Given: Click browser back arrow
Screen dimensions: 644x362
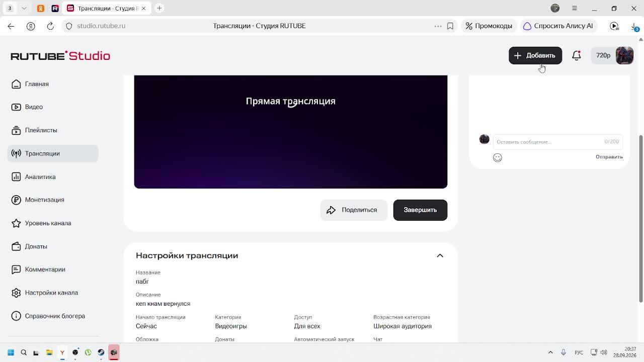Looking at the screenshot, I should pos(11,26).
